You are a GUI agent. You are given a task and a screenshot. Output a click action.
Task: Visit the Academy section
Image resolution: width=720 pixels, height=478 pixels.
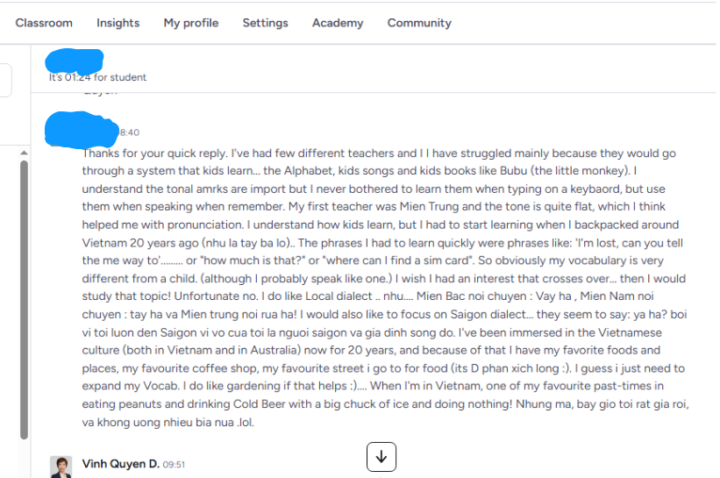tap(338, 23)
